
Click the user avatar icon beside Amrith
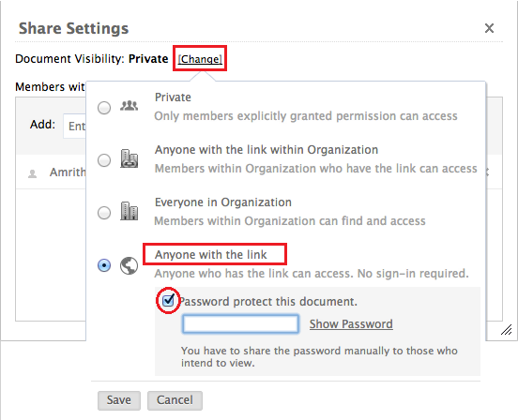pos(32,173)
